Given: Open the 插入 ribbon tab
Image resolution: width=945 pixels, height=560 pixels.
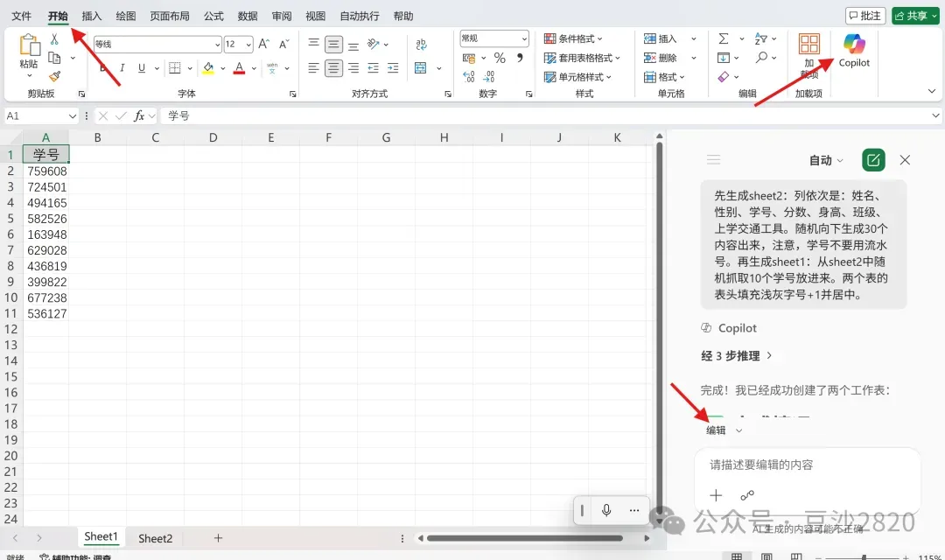Looking at the screenshot, I should click(92, 17).
